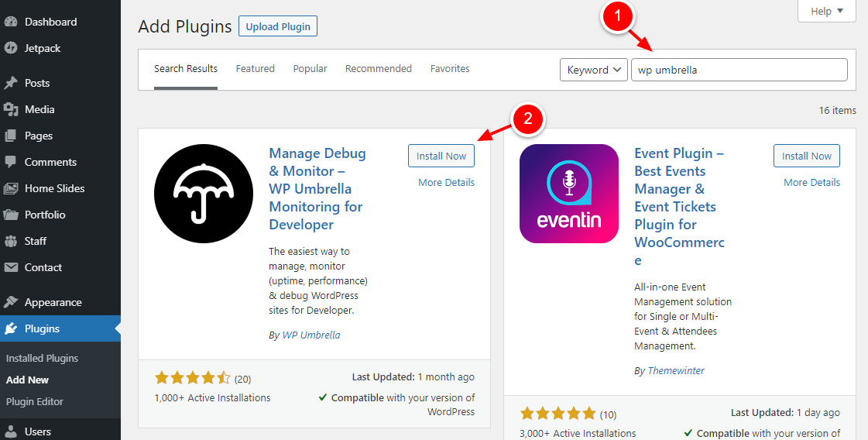The image size is (868, 440).
Task: Click the Users person icon
Action: pyautogui.click(x=11, y=431)
